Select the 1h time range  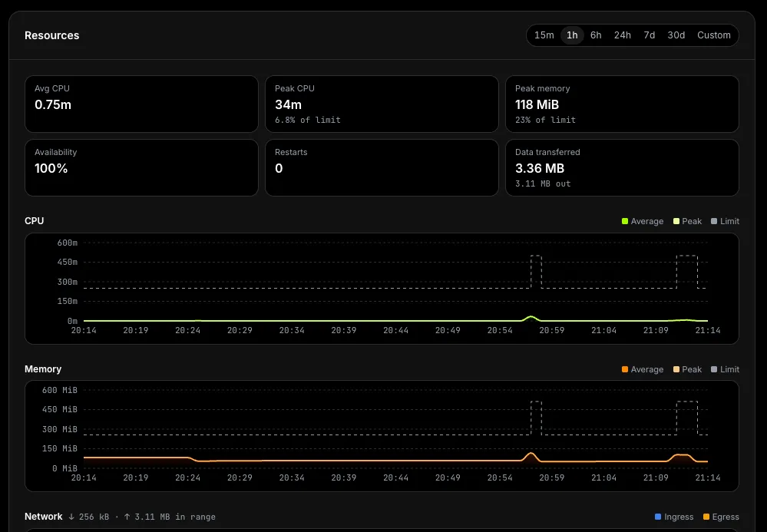pos(572,35)
